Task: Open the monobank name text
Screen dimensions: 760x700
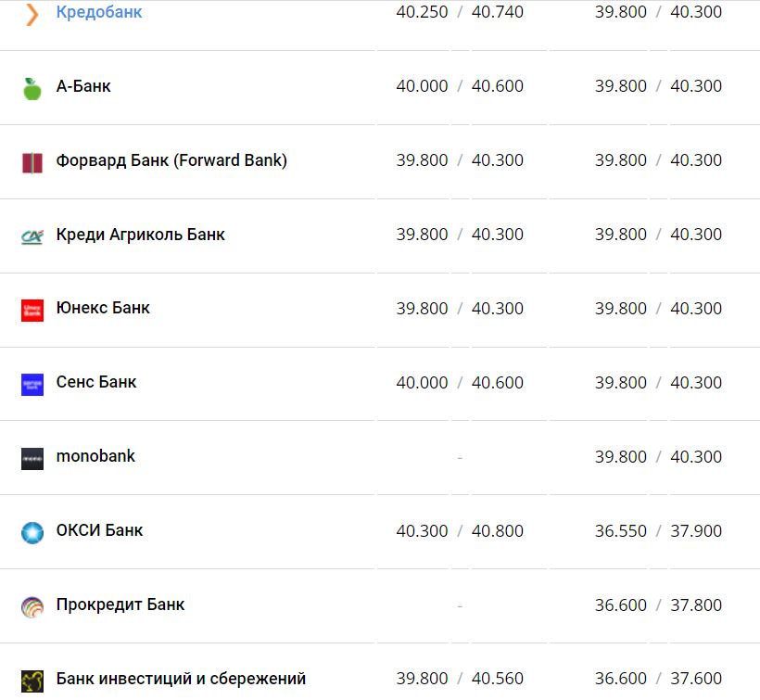Action: pyautogui.click(x=95, y=456)
